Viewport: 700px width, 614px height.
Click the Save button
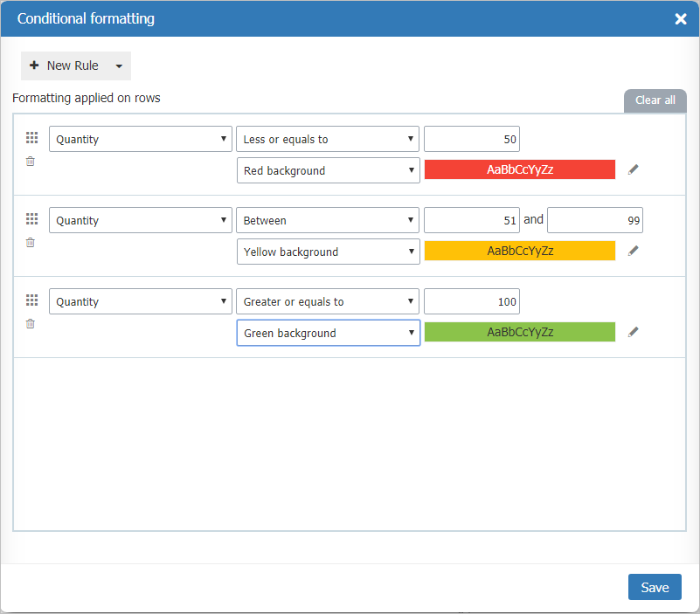coord(655,587)
